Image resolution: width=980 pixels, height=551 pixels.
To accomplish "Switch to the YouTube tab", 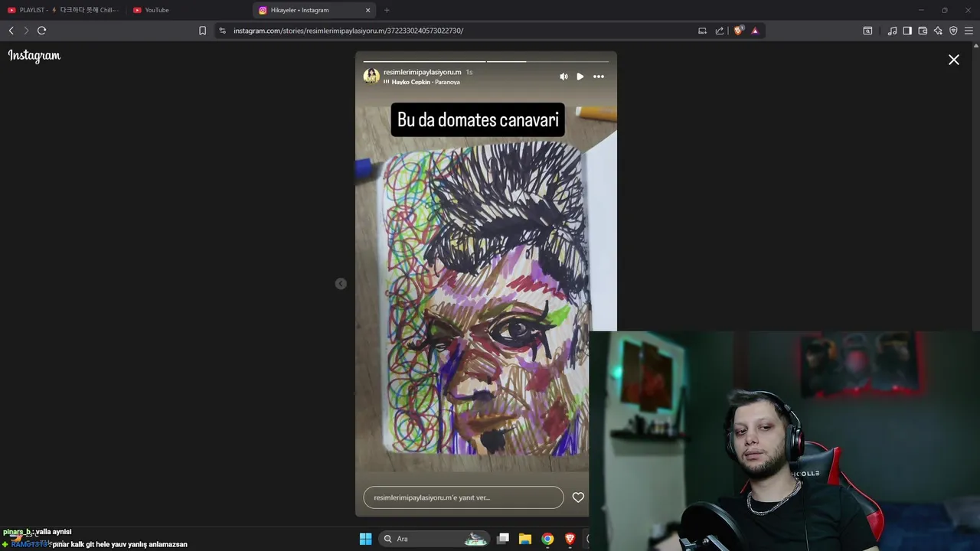I will 189,10.
